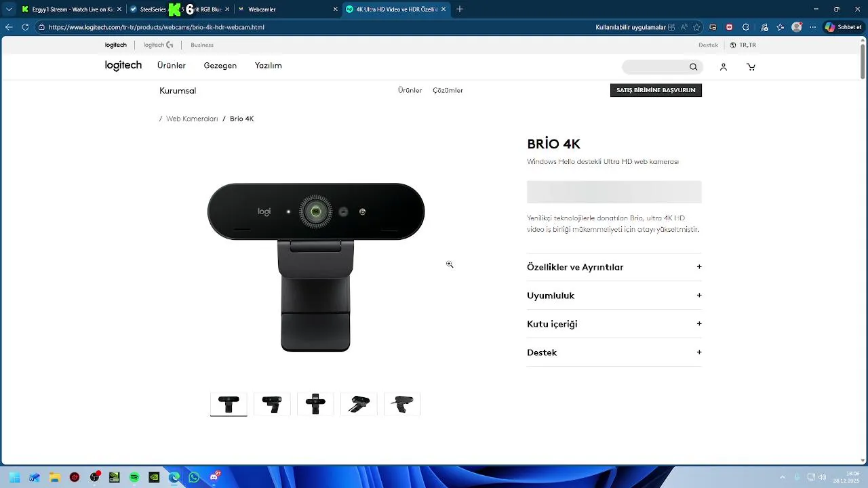The image size is (868, 488).
Task: Add page to favorites with the star icon
Action: click(696, 27)
